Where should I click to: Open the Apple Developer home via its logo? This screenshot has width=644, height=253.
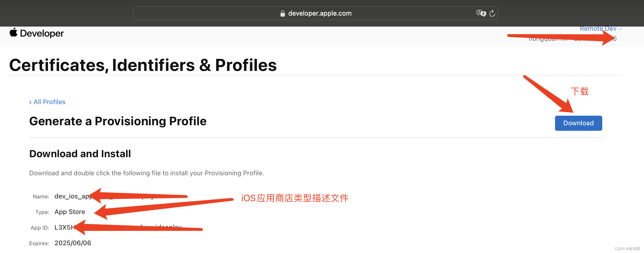click(13, 33)
